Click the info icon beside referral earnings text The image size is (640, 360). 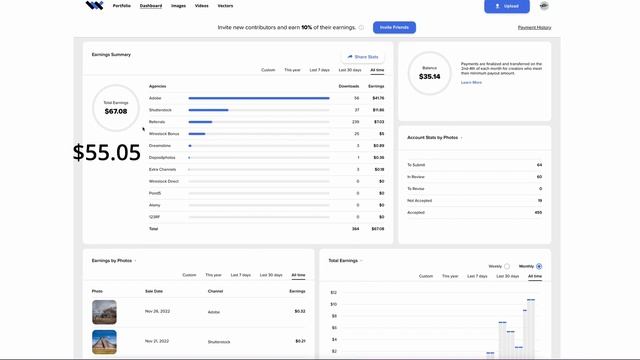pyautogui.click(x=361, y=28)
